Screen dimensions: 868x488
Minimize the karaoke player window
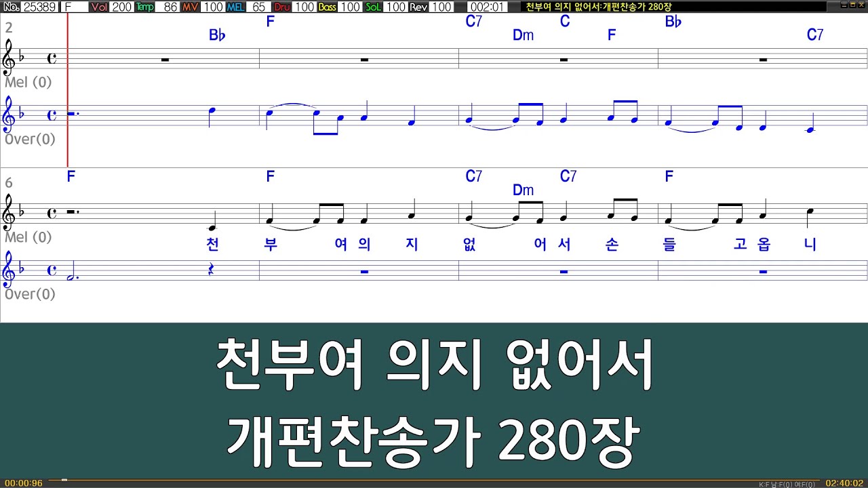843,5
